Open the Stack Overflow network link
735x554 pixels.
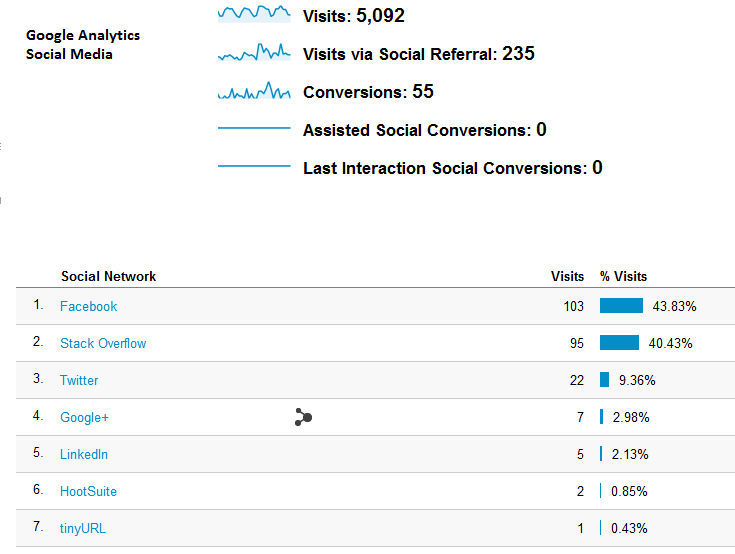pos(103,344)
